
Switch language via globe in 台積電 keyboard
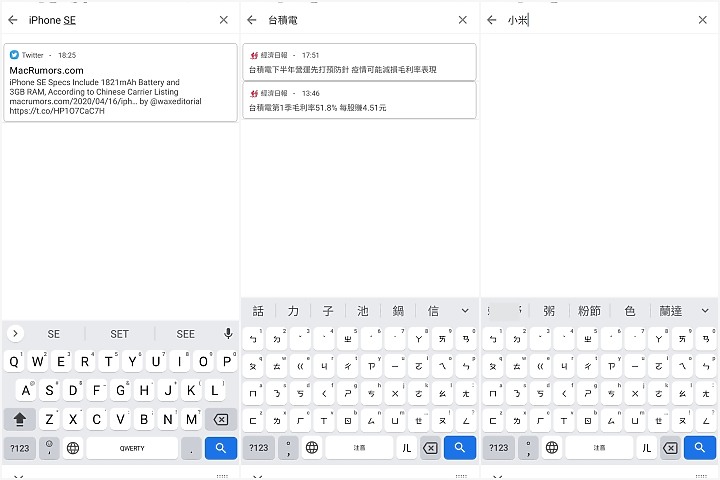312,447
